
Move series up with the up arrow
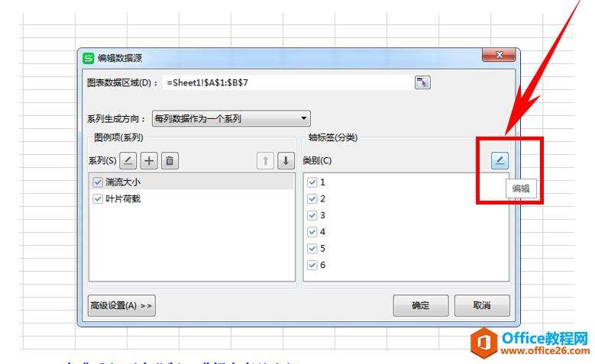[265, 161]
